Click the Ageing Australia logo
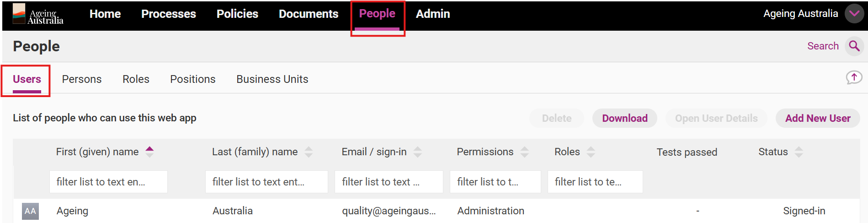 click(38, 14)
